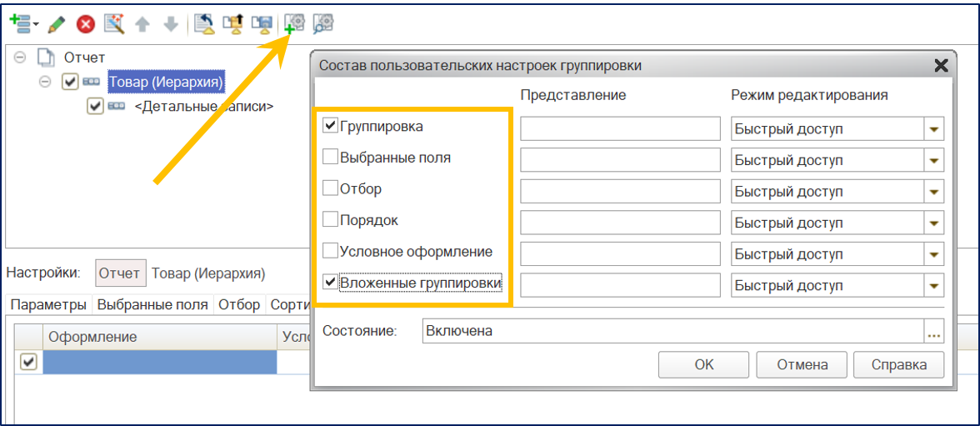Select Товар (Иерархия) next to Настройки
The height and width of the screenshot is (426, 980).
pyautogui.click(x=208, y=273)
